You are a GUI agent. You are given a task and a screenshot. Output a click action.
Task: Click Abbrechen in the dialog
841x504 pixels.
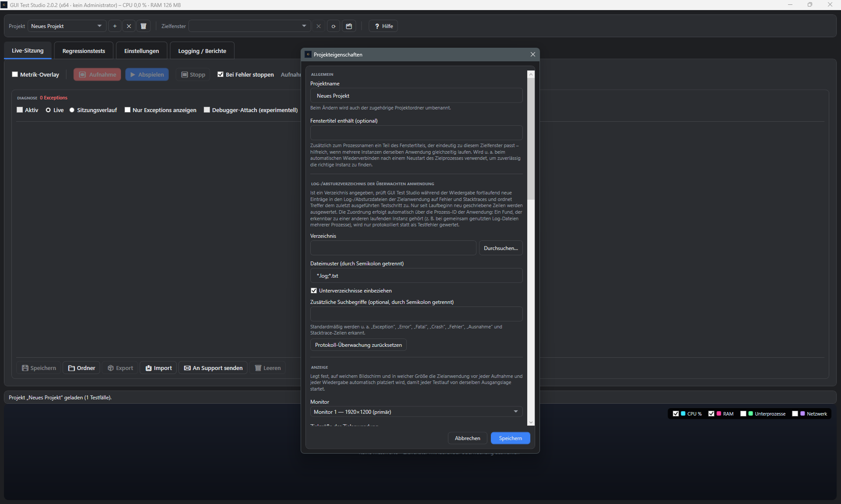point(468,438)
